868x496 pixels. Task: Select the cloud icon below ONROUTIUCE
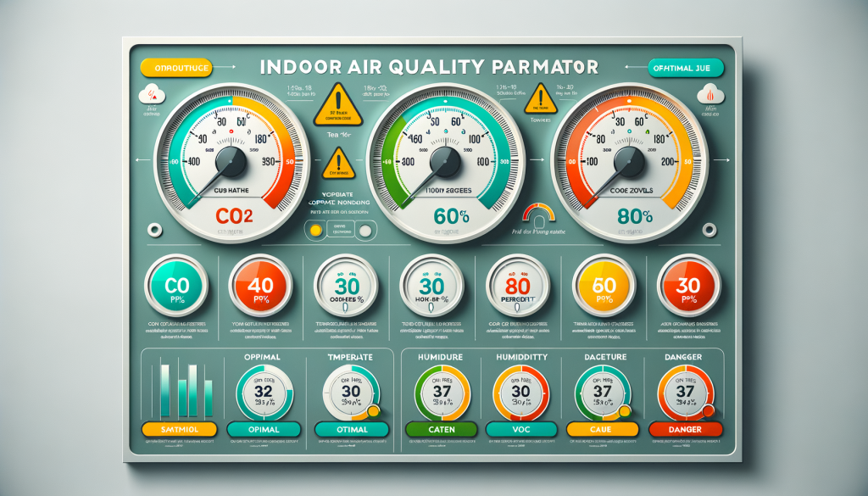coord(152,94)
